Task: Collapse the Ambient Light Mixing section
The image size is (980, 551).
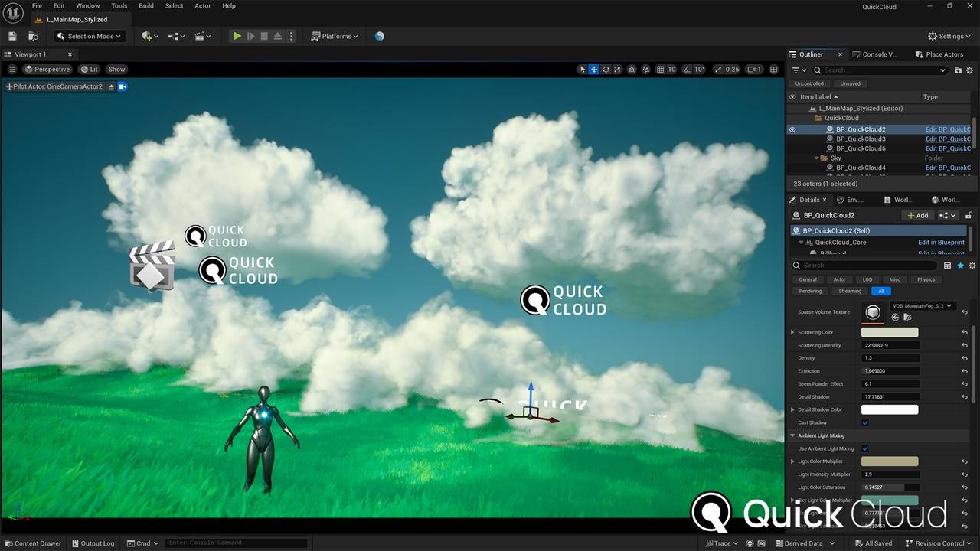Action: click(x=792, y=435)
